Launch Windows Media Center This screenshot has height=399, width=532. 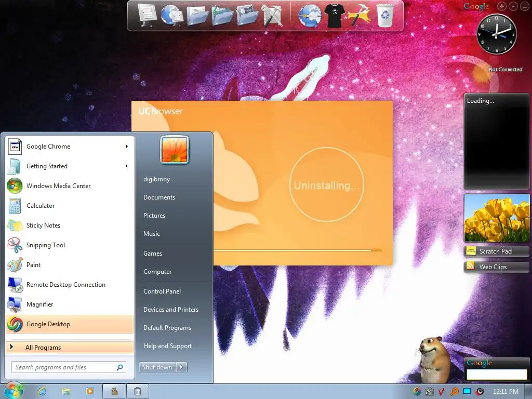coord(70,186)
